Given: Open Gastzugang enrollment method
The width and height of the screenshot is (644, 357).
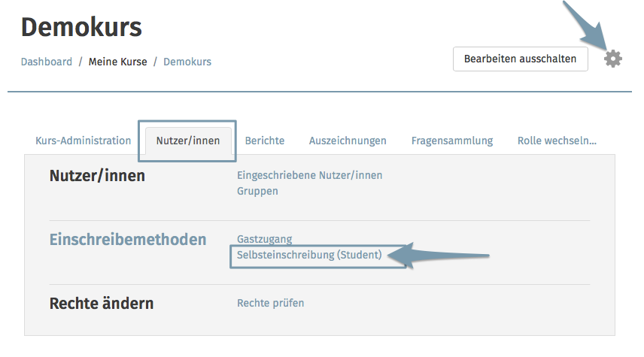Looking at the screenshot, I should (265, 238).
